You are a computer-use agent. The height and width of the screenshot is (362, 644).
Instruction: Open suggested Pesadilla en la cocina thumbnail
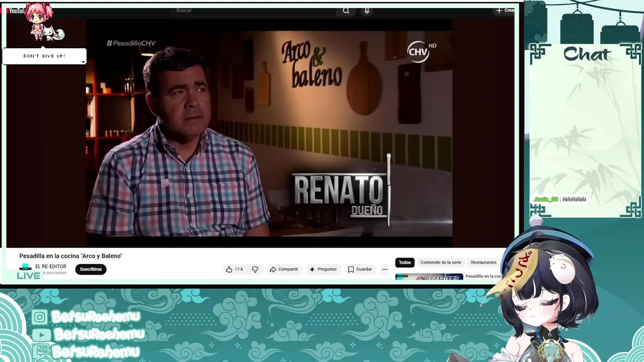click(x=429, y=277)
